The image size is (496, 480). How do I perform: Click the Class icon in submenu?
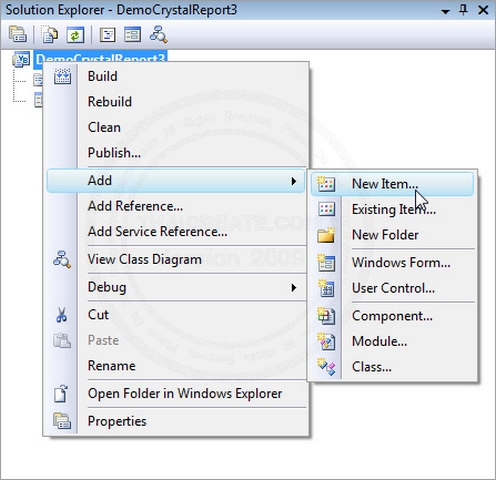coord(326,367)
